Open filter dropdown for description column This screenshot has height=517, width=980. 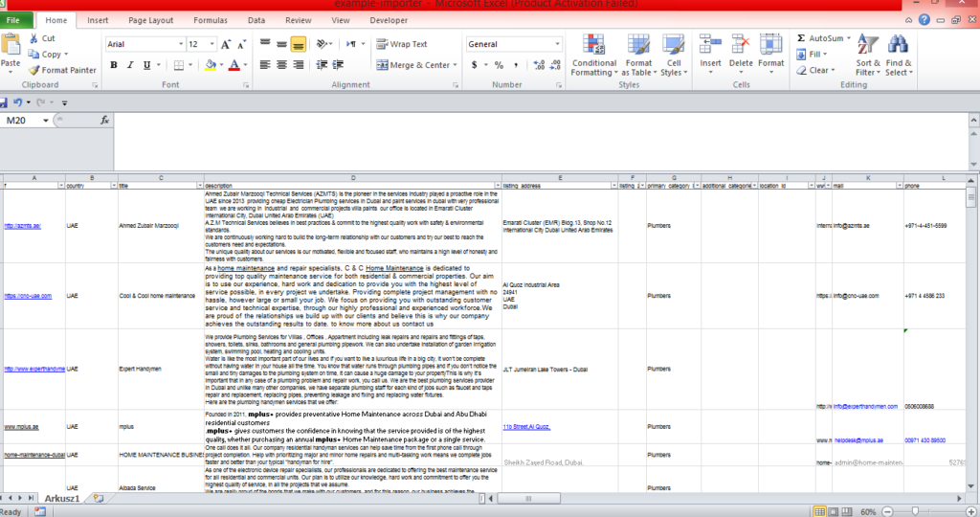click(498, 186)
